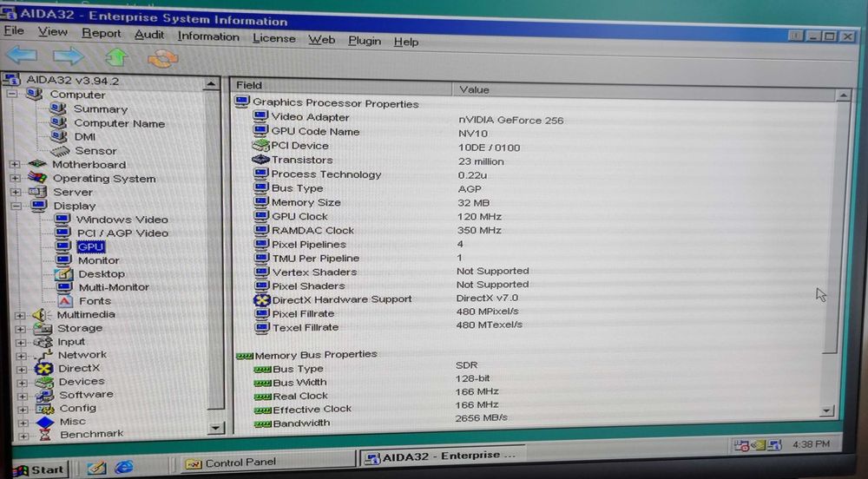Click the Multi-Monitor tree icon
Image resolution: width=868 pixels, height=479 pixels.
pos(64,286)
